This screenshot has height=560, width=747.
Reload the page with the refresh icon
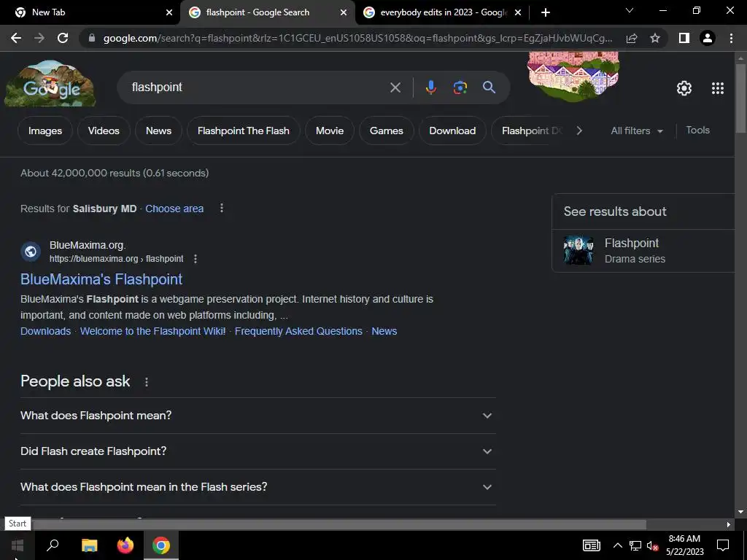(63, 38)
